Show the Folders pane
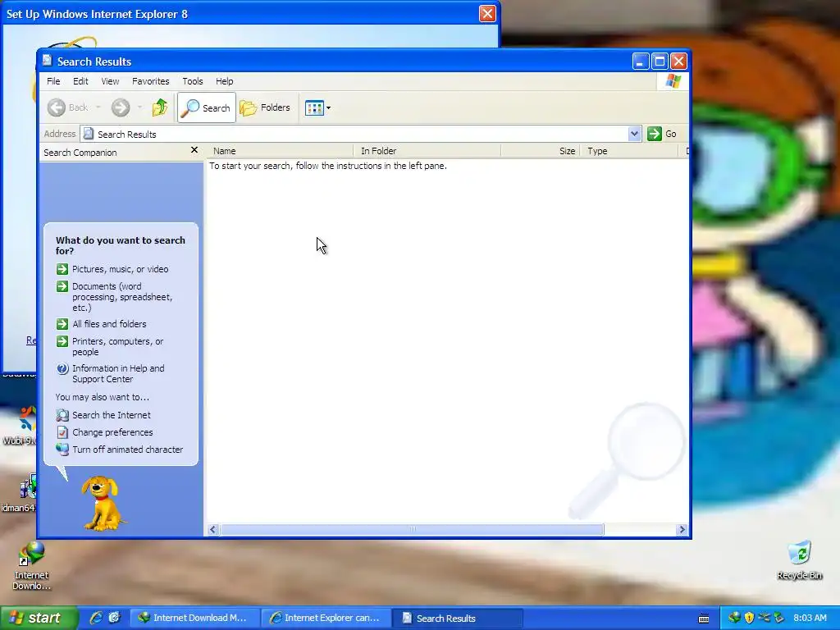Image resolution: width=840 pixels, height=630 pixels. [265, 107]
